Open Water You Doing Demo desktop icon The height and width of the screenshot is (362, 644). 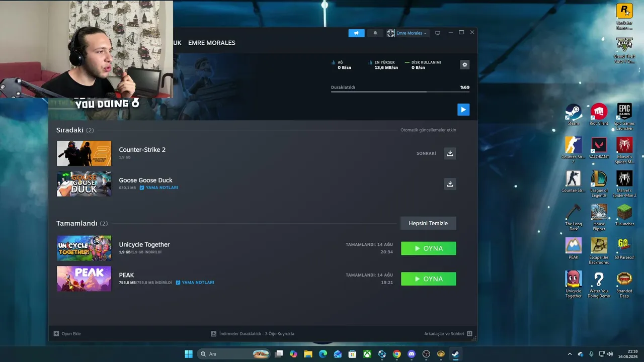click(x=599, y=285)
